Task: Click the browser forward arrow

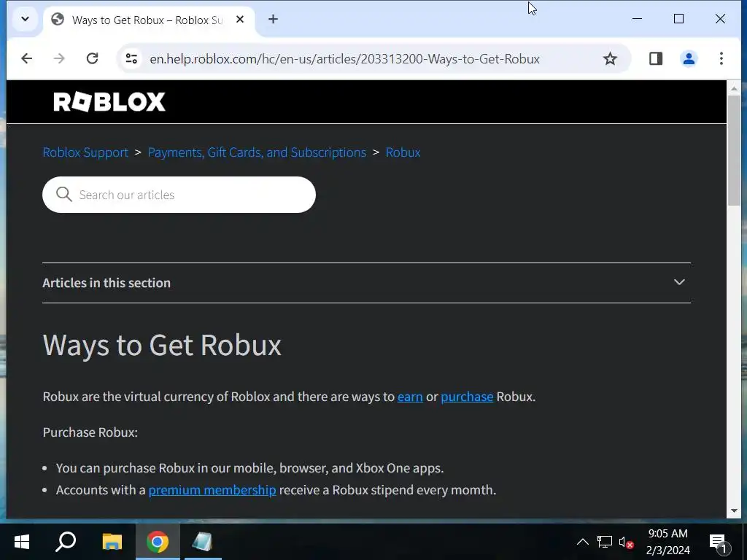Action: click(x=59, y=58)
